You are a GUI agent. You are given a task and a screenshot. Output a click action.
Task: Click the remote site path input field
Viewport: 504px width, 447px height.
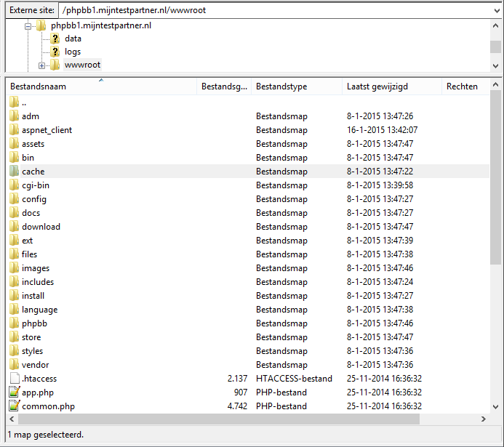coord(275,11)
